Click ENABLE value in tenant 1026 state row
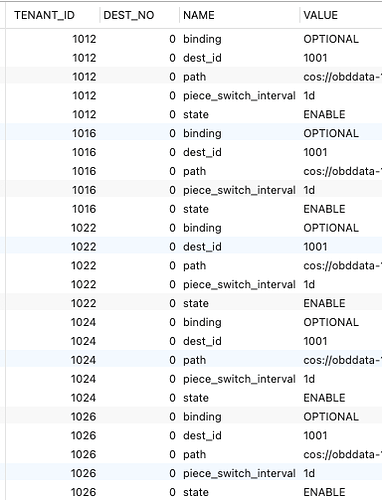 point(324,492)
